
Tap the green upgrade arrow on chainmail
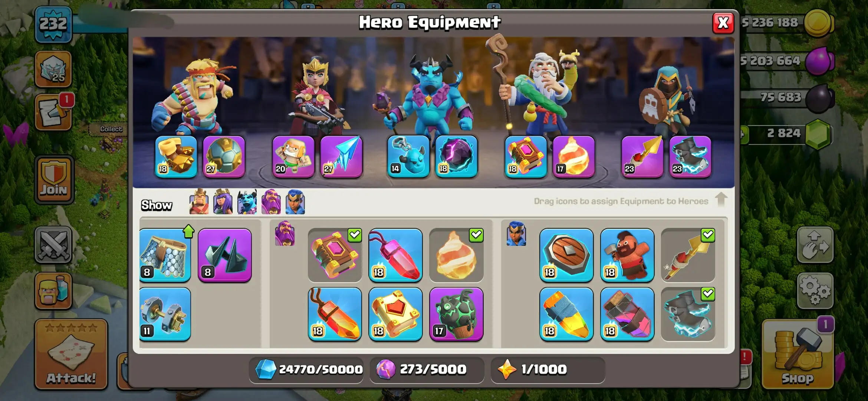coord(188,231)
